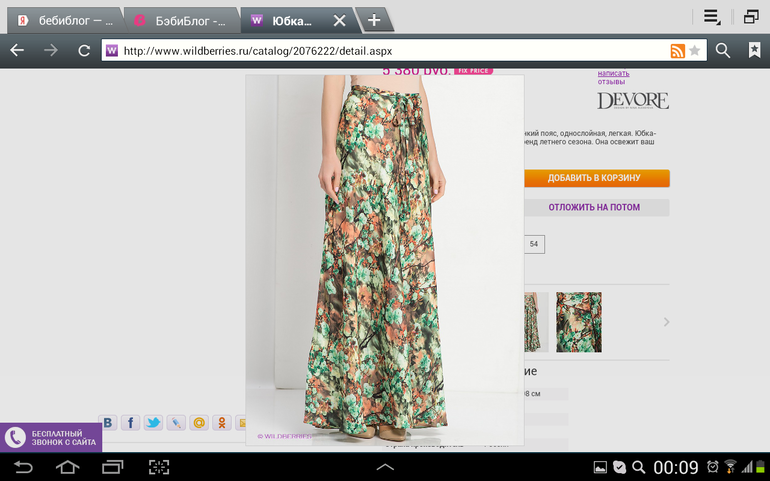Click the browser back arrow
The image size is (770, 481).
coord(17,50)
